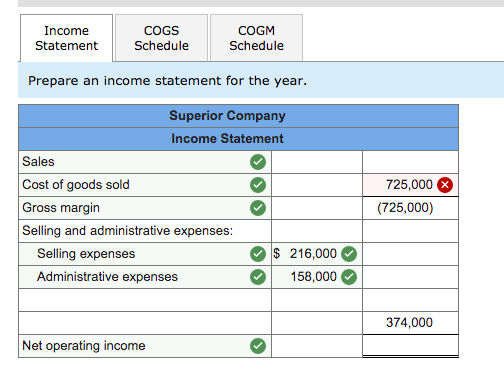Select the Sales row label cell
Viewport: 504px width, 365px height.
(x=145, y=162)
